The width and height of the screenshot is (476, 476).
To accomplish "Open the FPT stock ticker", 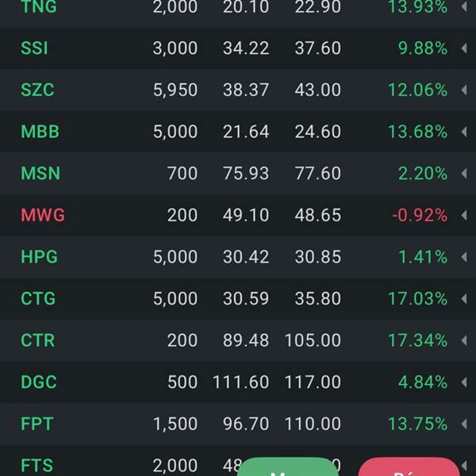I will coord(37,424).
